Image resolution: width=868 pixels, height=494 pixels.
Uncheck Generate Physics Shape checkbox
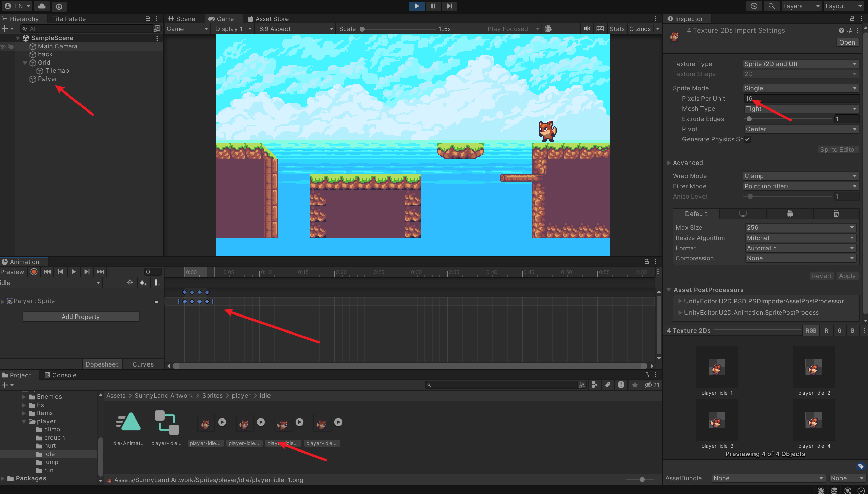(748, 139)
